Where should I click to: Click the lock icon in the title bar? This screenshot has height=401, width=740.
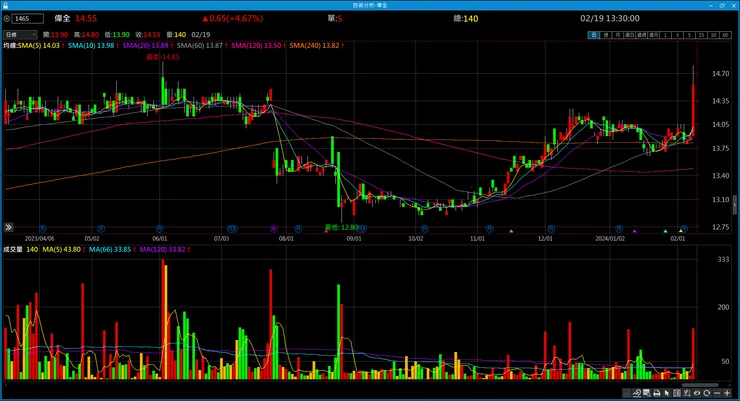(x=5, y=5)
